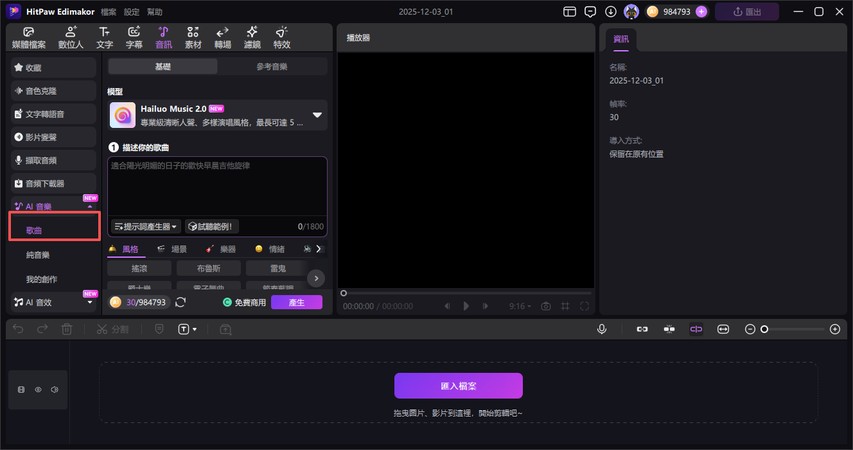This screenshot has height=450, width=853.
Task: Open the feedback message icon
Action: point(590,11)
